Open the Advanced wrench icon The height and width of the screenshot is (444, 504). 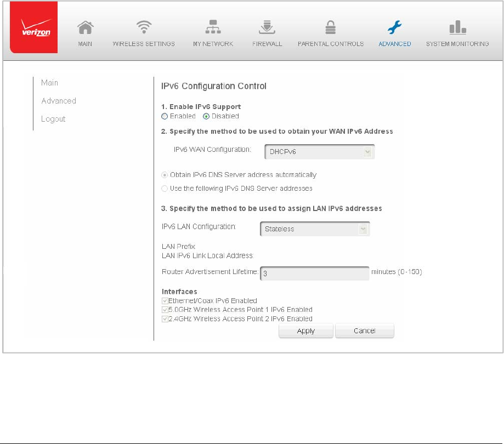point(394,27)
